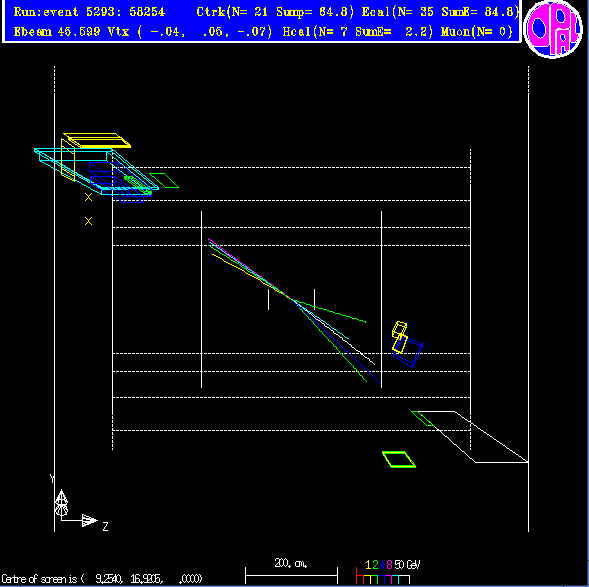Click the Y axis arrow of orientation indicator

(x=62, y=502)
